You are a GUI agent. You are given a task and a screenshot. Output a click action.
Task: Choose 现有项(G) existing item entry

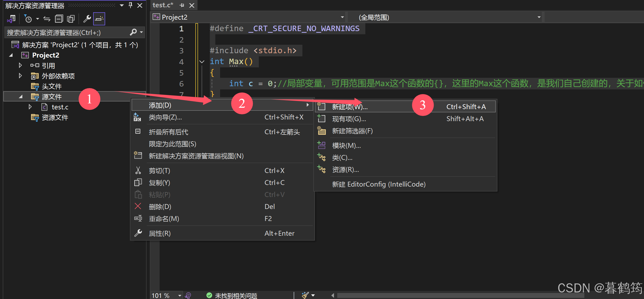(x=349, y=119)
